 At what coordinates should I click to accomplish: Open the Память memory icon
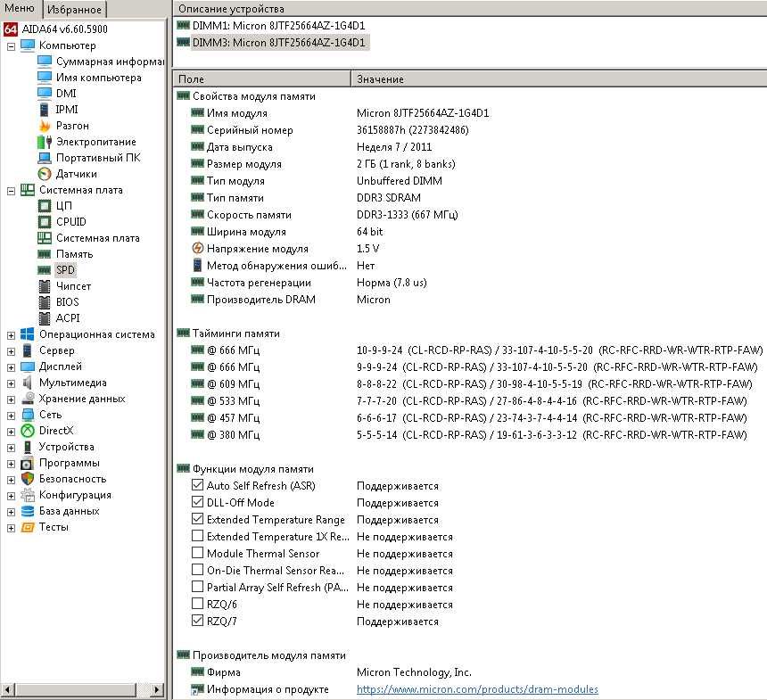[x=45, y=254]
